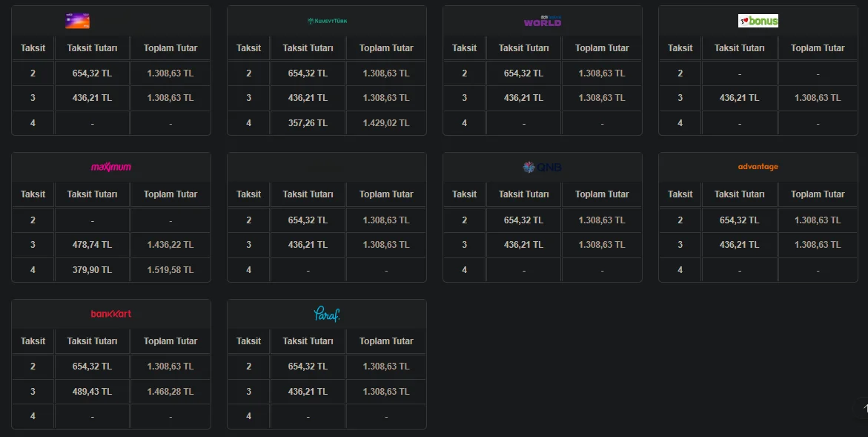Click the Bankkart logo
The height and width of the screenshot is (437, 868).
coord(111,314)
